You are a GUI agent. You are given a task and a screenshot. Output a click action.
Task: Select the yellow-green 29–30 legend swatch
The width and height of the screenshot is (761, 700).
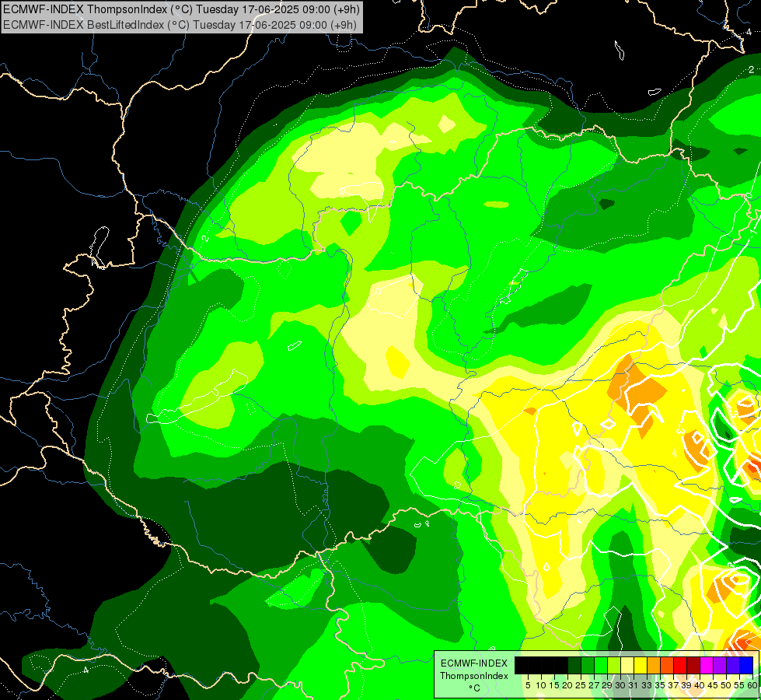[614, 666]
